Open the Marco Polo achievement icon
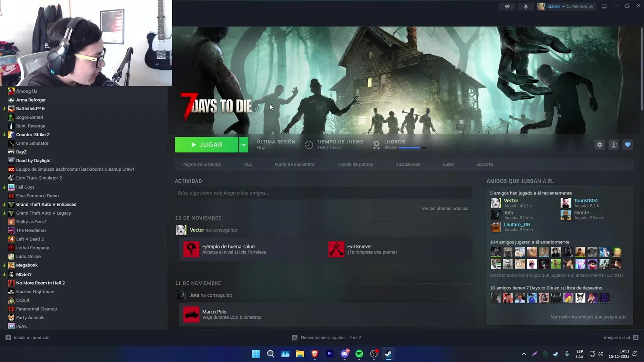Screen dimensions: 644x362 click(191, 314)
